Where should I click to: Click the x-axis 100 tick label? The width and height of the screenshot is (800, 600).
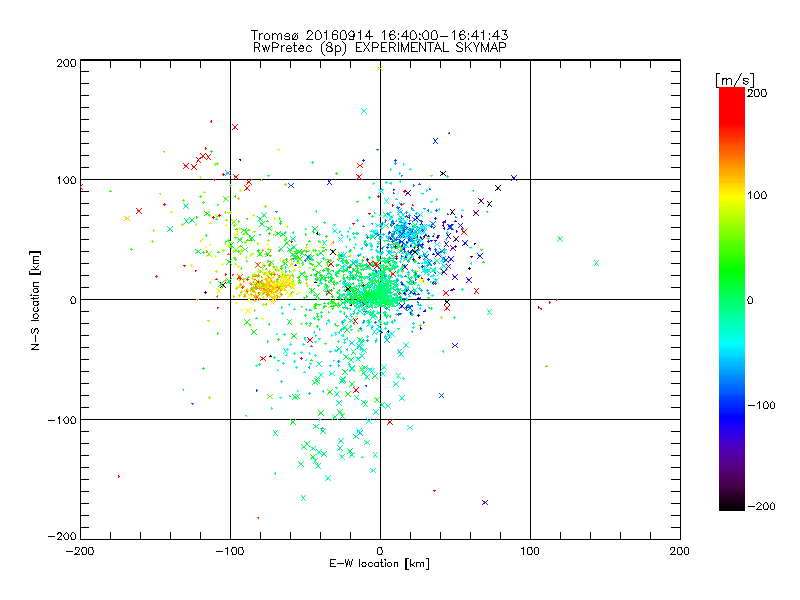click(529, 550)
